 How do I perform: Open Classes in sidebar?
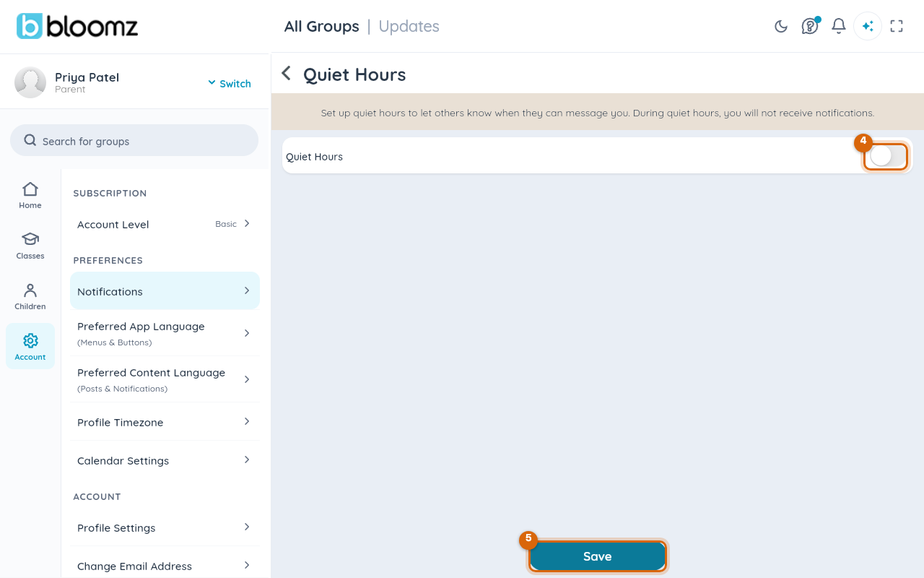click(30, 246)
